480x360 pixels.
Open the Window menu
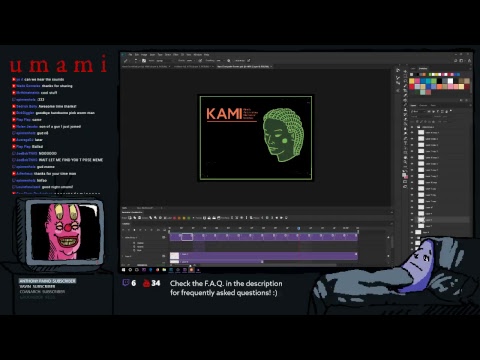coord(198,55)
